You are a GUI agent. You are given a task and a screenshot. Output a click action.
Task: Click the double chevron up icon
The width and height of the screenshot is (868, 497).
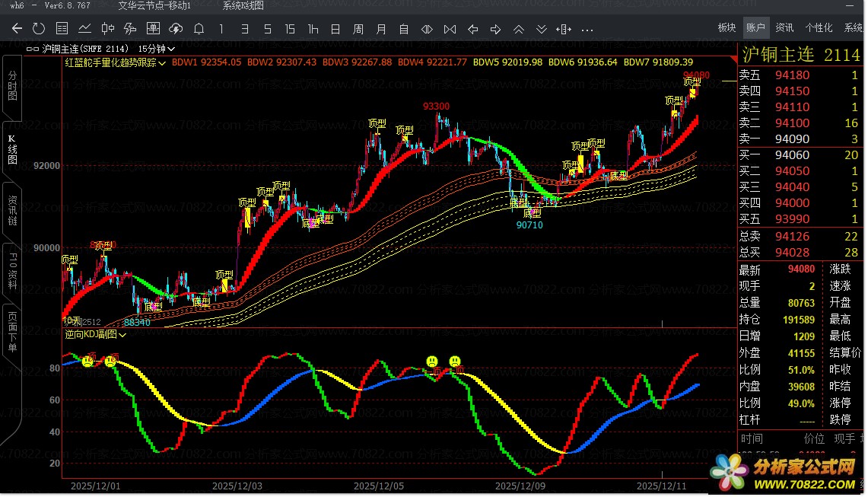(519, 29)
